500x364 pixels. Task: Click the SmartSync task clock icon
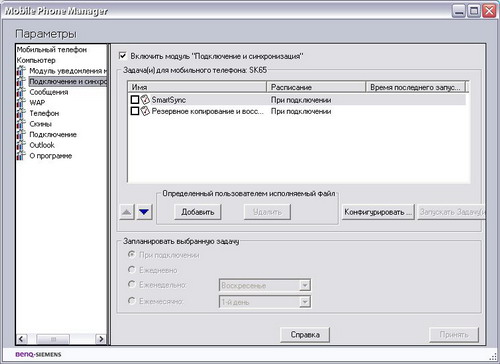[145, 99]
